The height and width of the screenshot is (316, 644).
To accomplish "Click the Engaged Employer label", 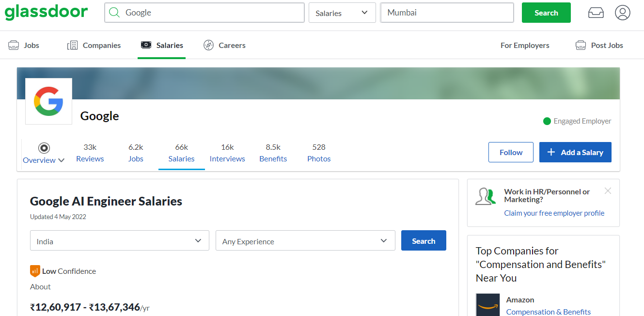I will click(x=582, y=121).
